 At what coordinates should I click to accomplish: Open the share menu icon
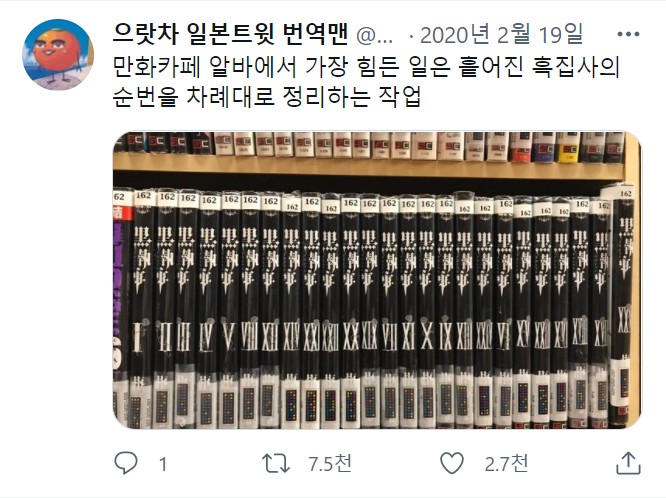click(x=628, y=463)
